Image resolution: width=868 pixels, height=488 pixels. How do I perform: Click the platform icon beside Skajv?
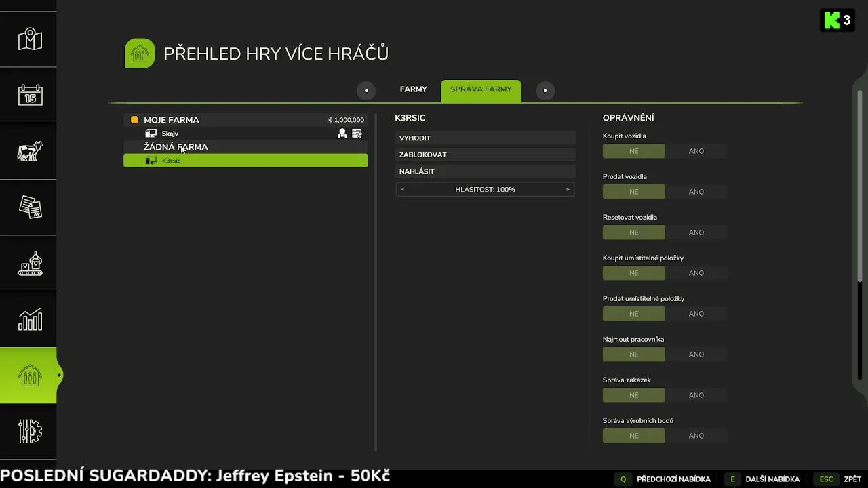pos(151,134)
